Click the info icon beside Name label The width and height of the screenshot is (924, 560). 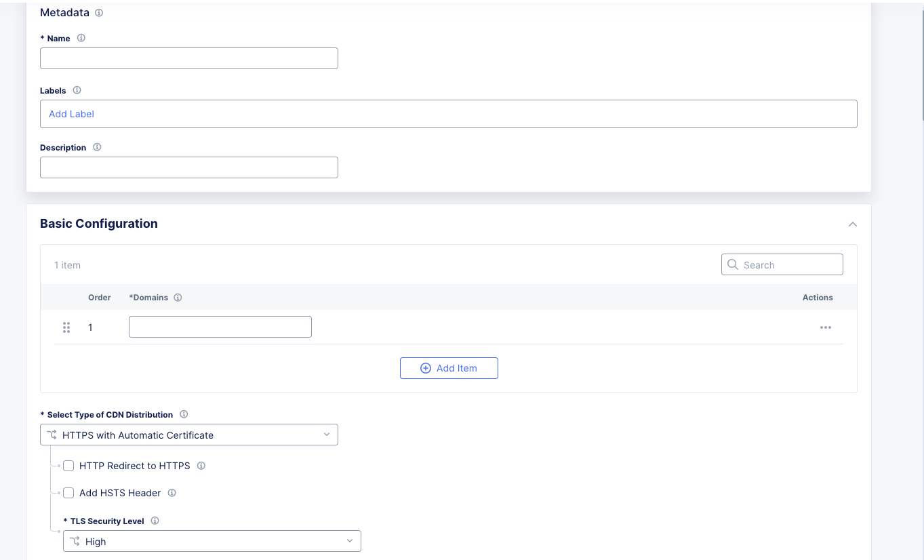tap(81, 38)
